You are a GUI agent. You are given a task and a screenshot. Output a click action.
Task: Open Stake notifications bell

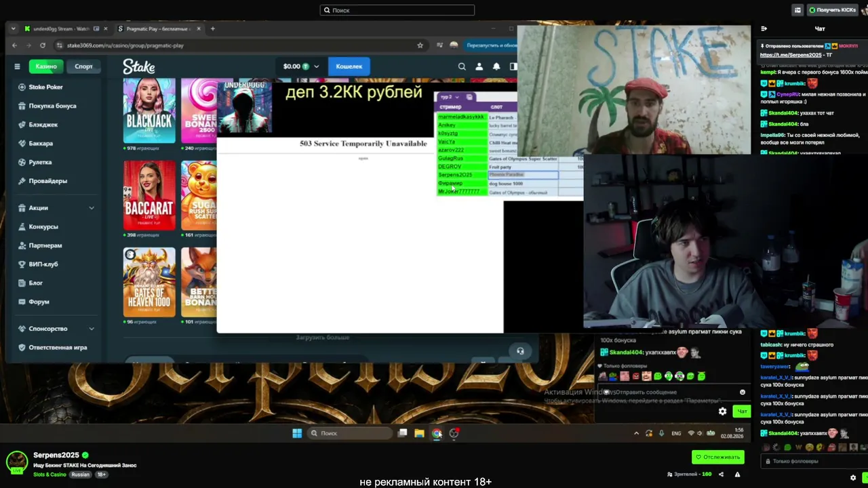point(496,66)
